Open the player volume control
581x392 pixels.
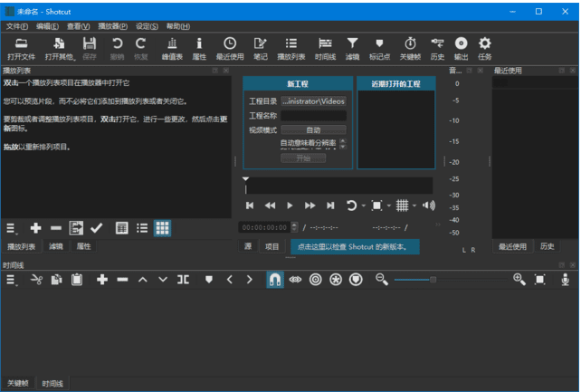click(x=429, y=206)
